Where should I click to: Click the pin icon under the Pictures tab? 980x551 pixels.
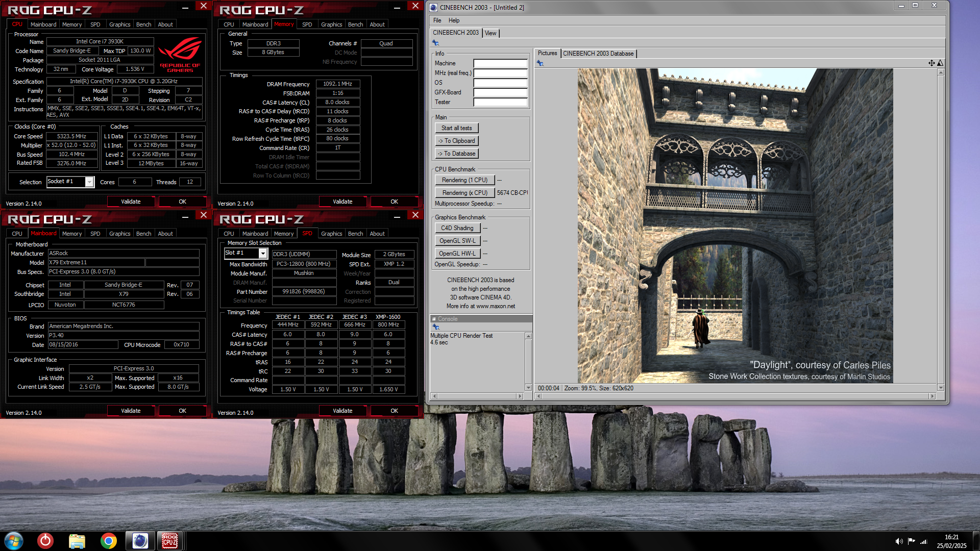tap(540, 63)
